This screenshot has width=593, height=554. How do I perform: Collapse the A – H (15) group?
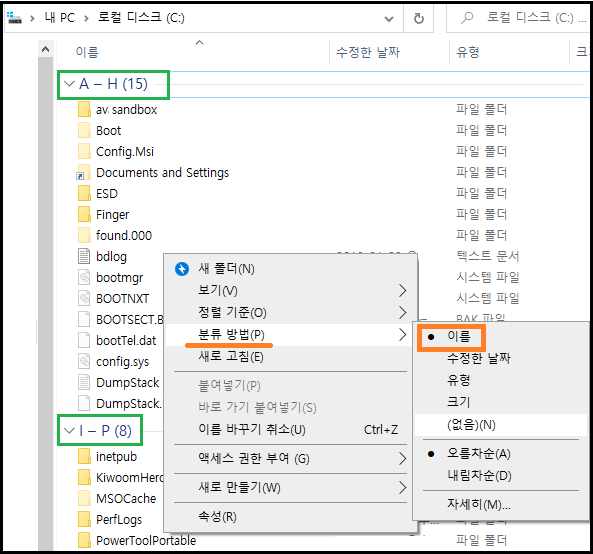pos(69,84)
